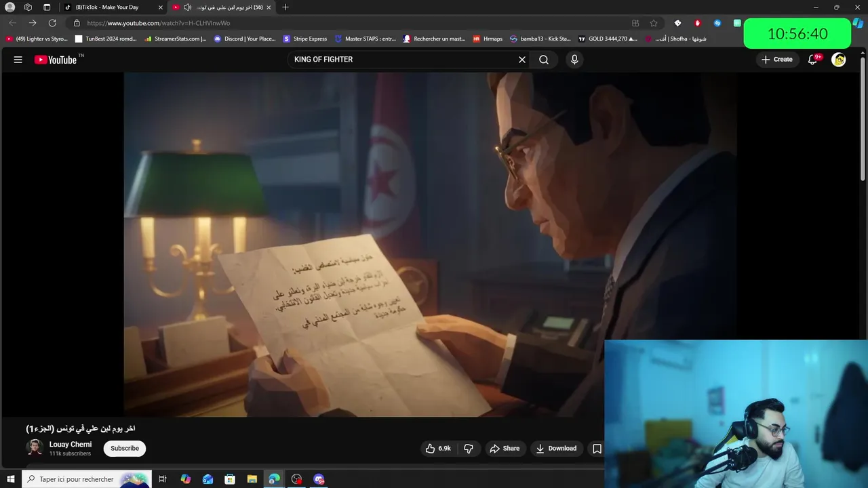Screen dimensions: 868x488
Task: Open the Shofha bookmark
Action: tap(676, 39)
